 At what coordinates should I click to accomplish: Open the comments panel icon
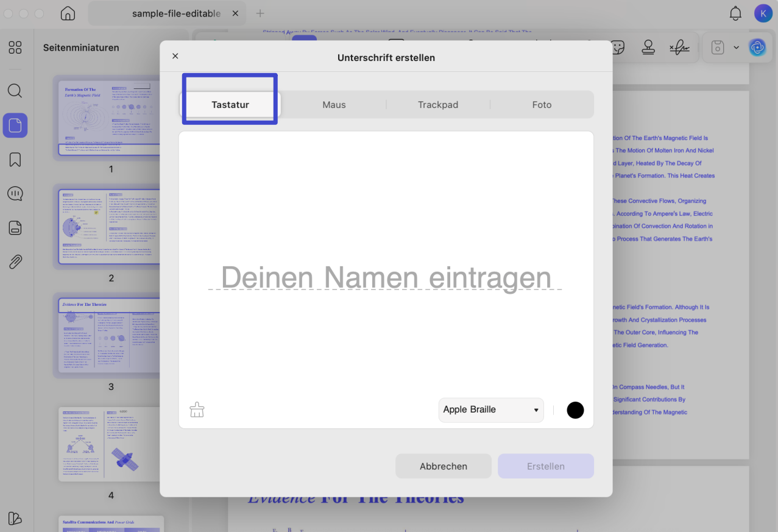(x=15, y=194)
